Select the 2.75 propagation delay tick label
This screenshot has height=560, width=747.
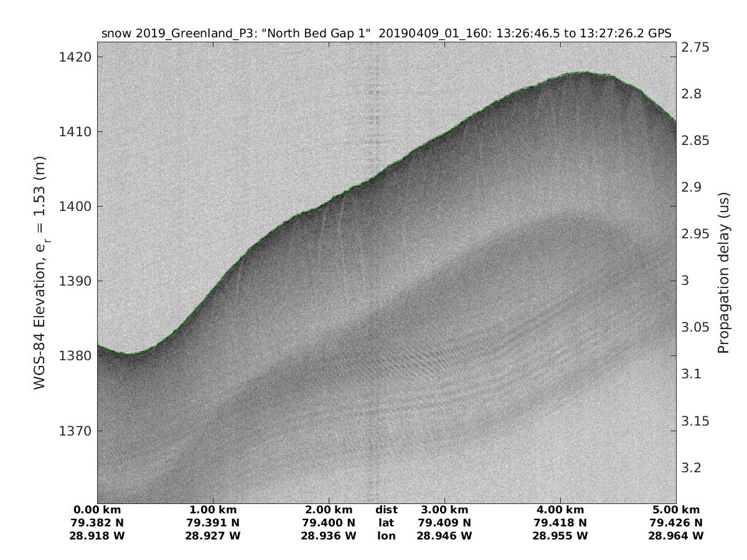pyautogui.click(x=697, y=47)
